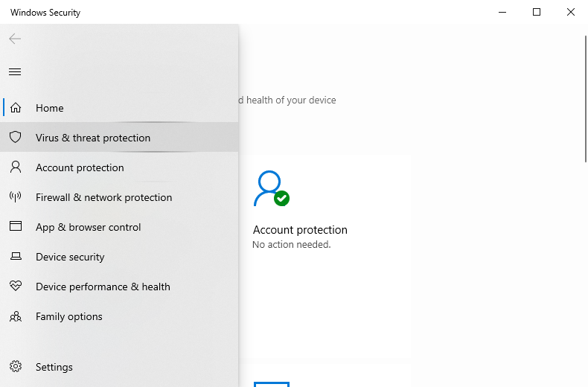The image size is (588, 387).
Task: Click the 'No action needed.' status text
Action: click(291, 245)
